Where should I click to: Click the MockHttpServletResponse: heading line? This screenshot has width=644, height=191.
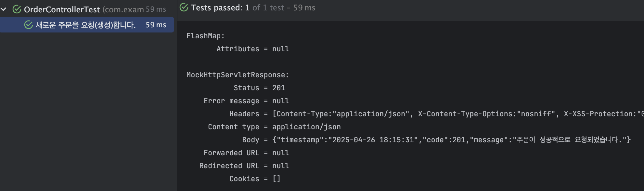pos(238,75)
